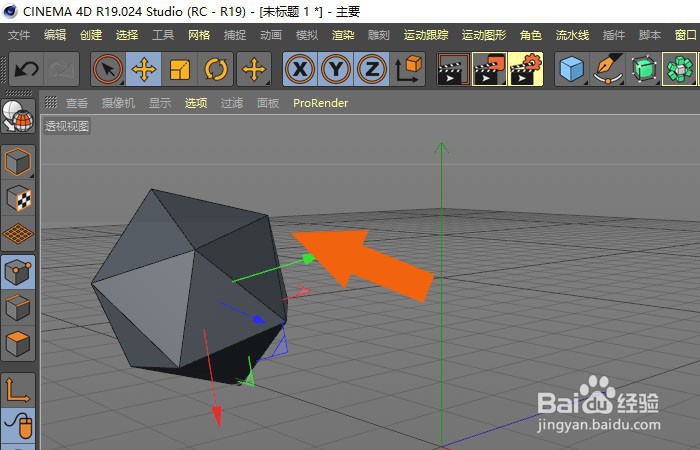Toggle Y axis lock
This screenshot has width=700, height=450.
coord(336,69)
